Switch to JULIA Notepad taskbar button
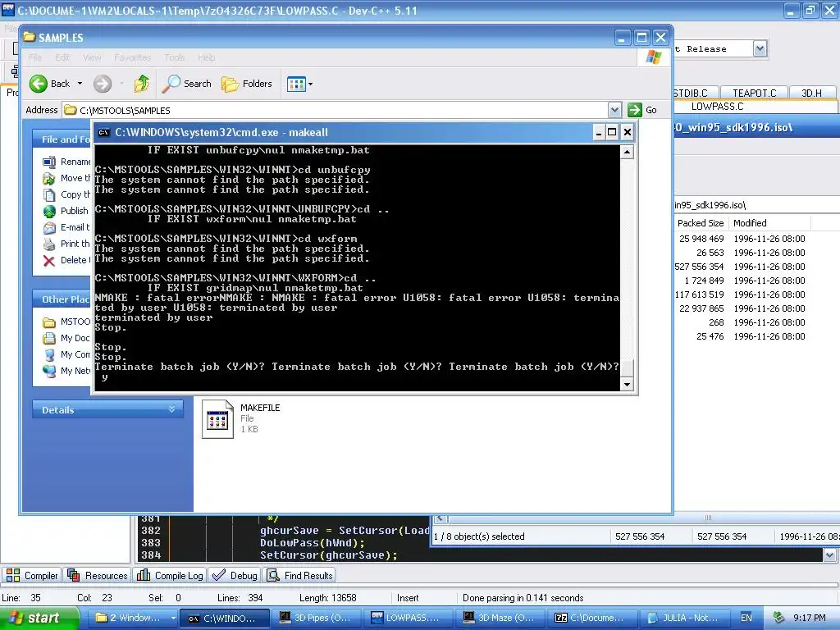Screen dimensions: 840x630 pos(683,618)
